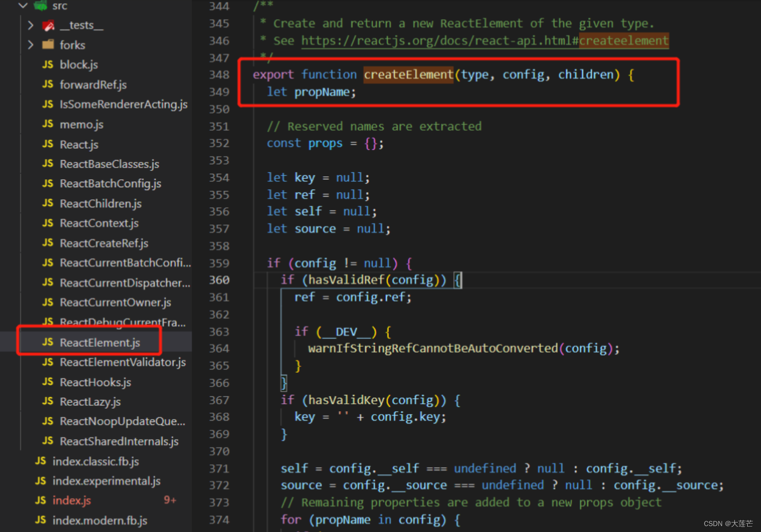Collapse the src folder chevron
This screenshot has height=532, width=761.
23,5
